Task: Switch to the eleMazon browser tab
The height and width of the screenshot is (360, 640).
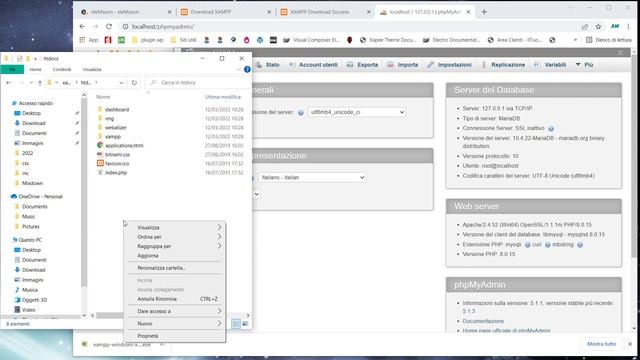Action: coord(126,12)
